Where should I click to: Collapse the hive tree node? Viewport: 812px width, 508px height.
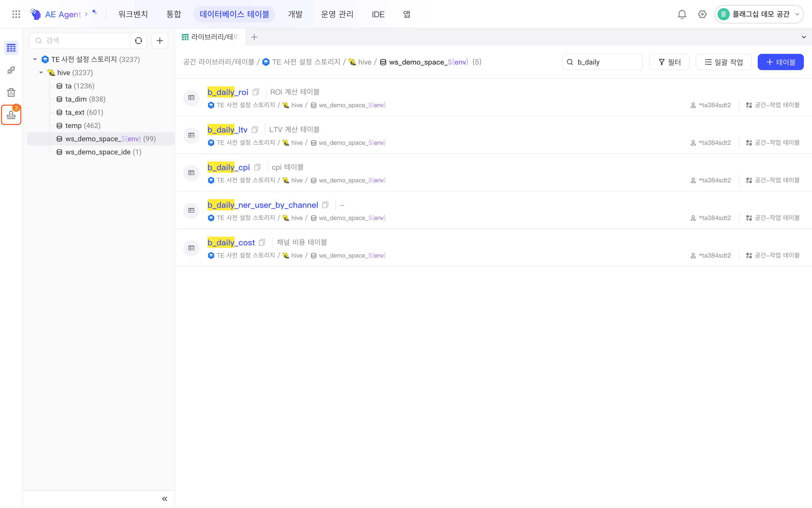point(41,73)
